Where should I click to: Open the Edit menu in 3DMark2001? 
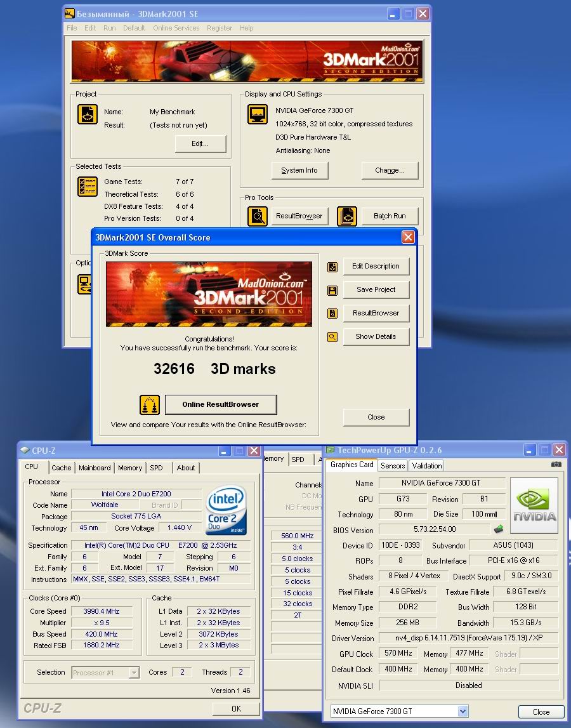[90, 28]
